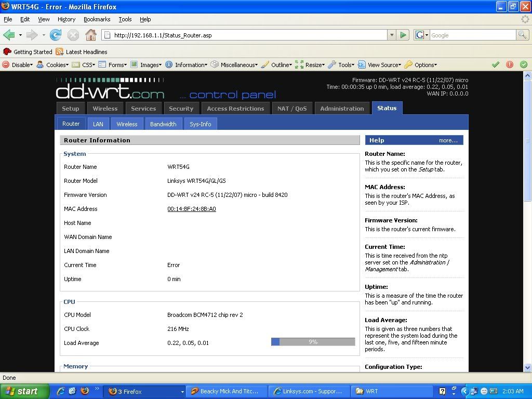Switch to Beacky Mick And Titc... taskbar window
Screen dimensions: 532x399
pos(227,392)
